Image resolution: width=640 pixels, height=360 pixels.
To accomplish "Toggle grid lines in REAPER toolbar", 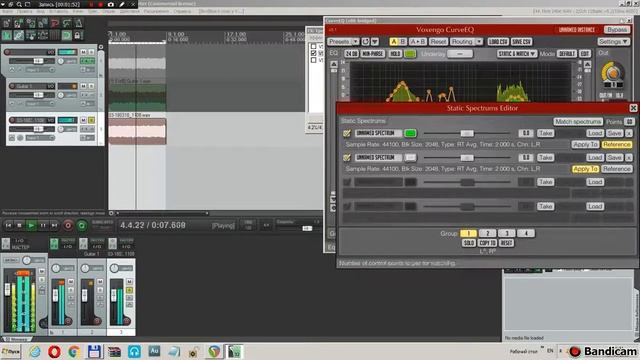I will pyautogui.click(x=55, y=36).
